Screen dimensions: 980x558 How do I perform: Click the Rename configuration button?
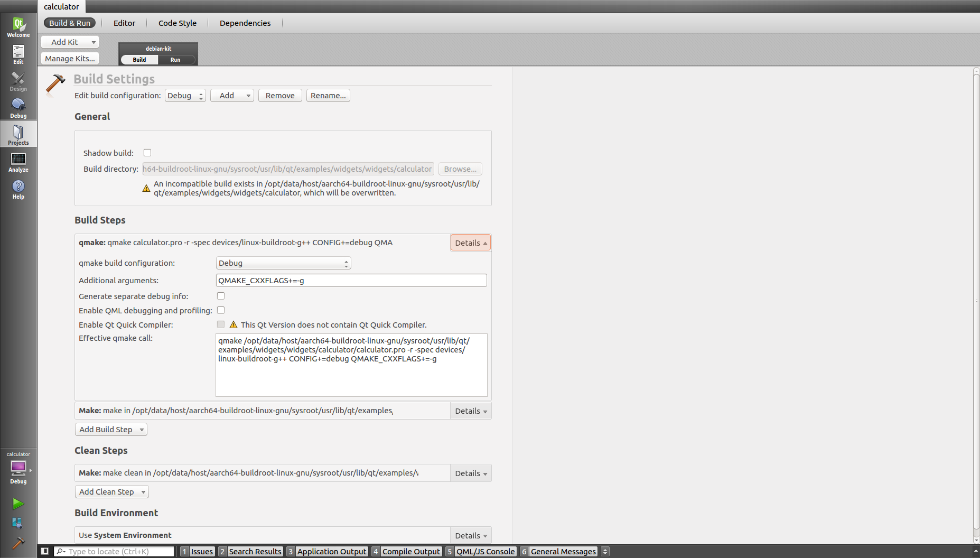tap(328, 96)
